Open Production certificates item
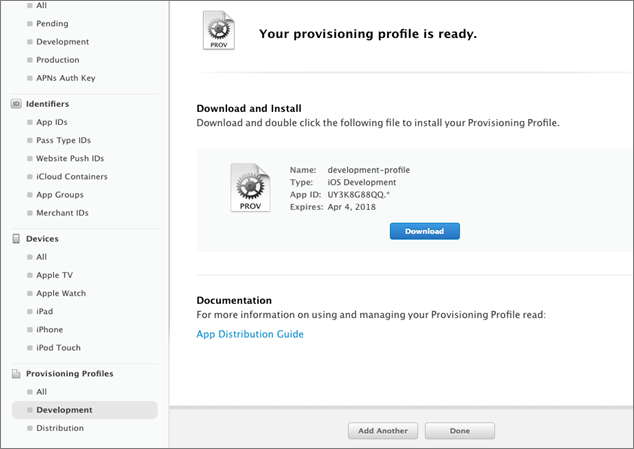 57,60
